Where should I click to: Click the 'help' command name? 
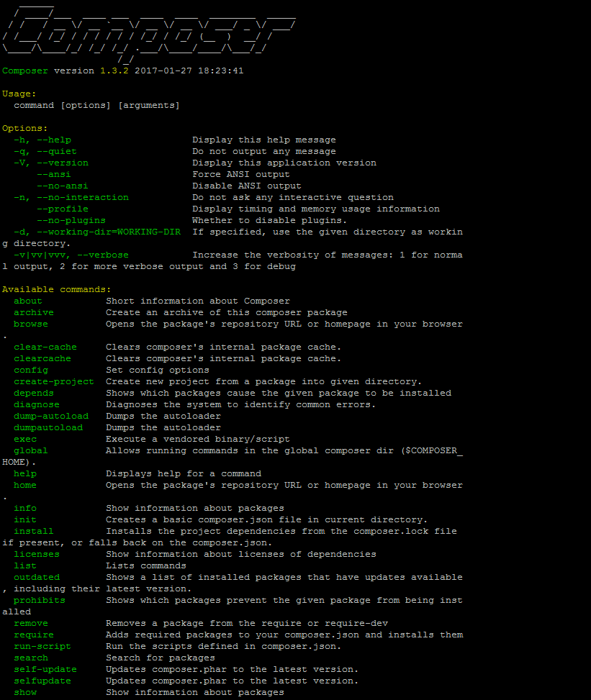click(x=25, y=473)
